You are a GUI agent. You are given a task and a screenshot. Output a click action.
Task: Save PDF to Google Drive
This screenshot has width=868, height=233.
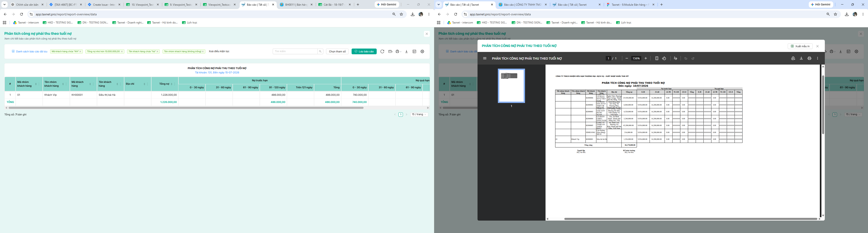click(793, 58)
